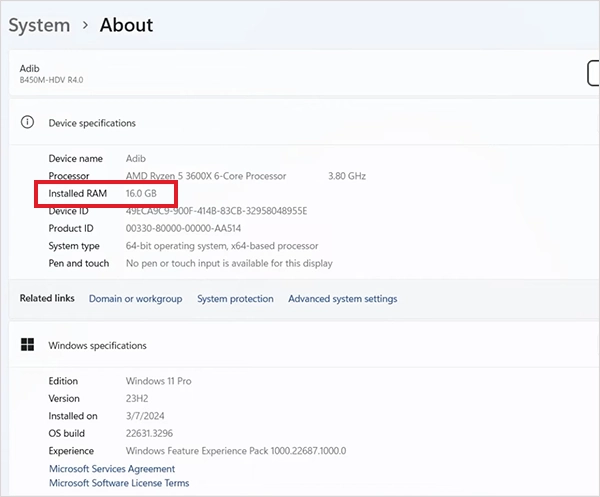Click the Pen and touch label
Viewport: 600px width, 497px height.
[79, 263]
